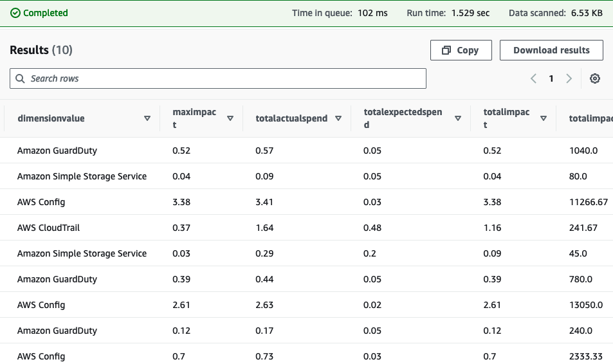
Task: Download results file
Action: point(551,50)
